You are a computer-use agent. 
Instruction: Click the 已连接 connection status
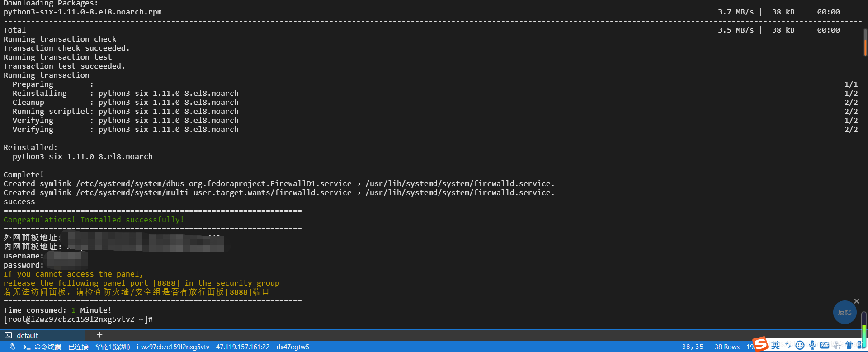pos(78,347)
